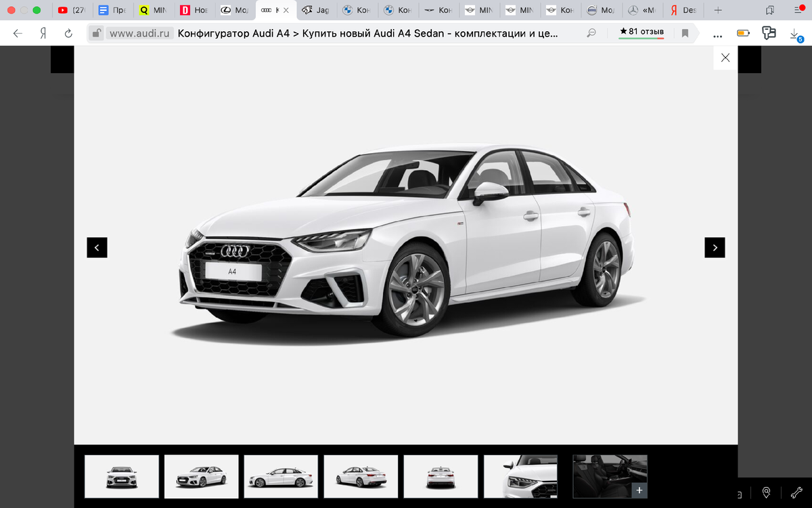Click the www.audi.ru address text
Screen dimensions: 812x508
(139, 33)
